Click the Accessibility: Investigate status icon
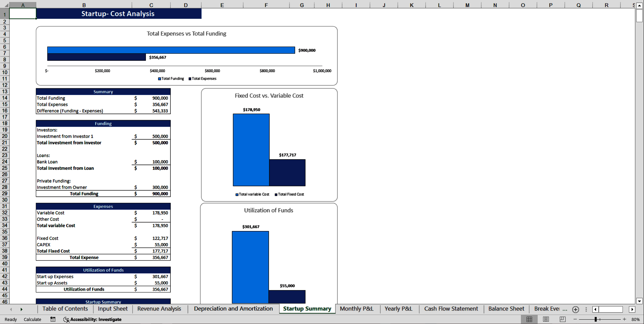 point(92,319)
